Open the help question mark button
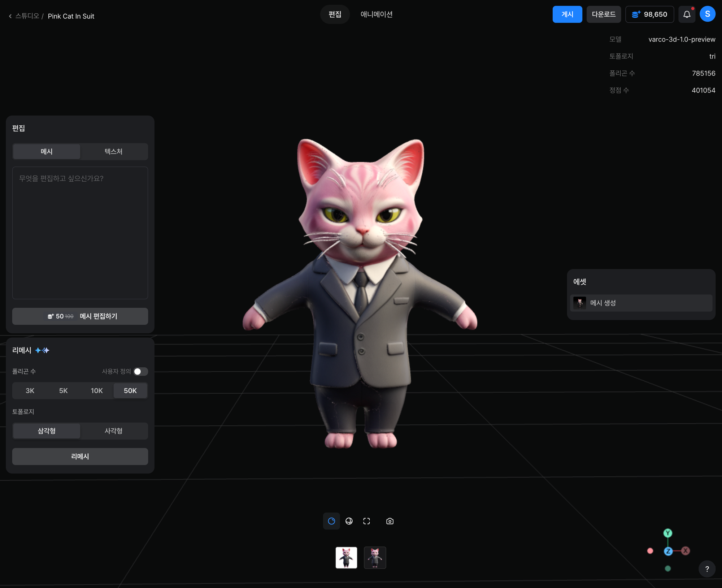The width and height of the screenshot is (722, 588). click(707, 569)
